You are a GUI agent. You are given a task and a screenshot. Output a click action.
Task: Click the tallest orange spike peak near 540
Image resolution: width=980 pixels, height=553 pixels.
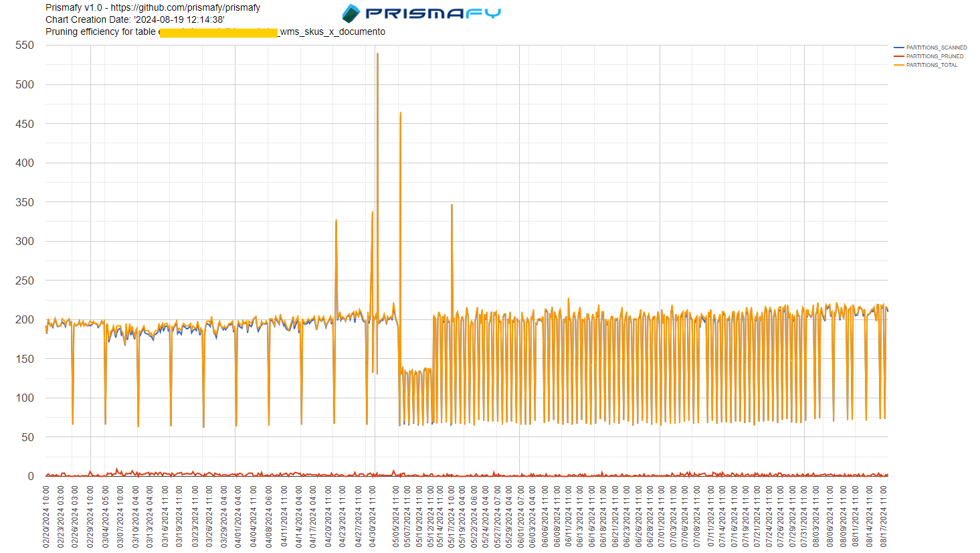click(377, 54)
